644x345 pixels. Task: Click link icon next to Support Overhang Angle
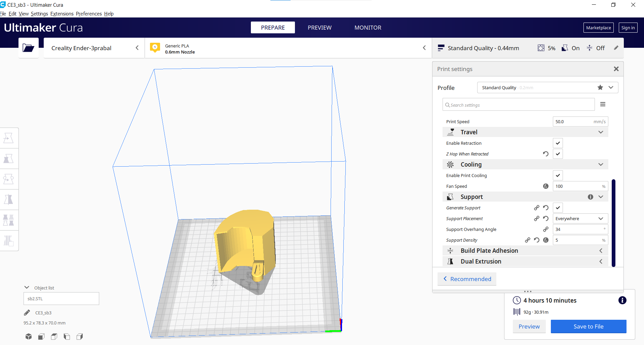tap(546, 229)
